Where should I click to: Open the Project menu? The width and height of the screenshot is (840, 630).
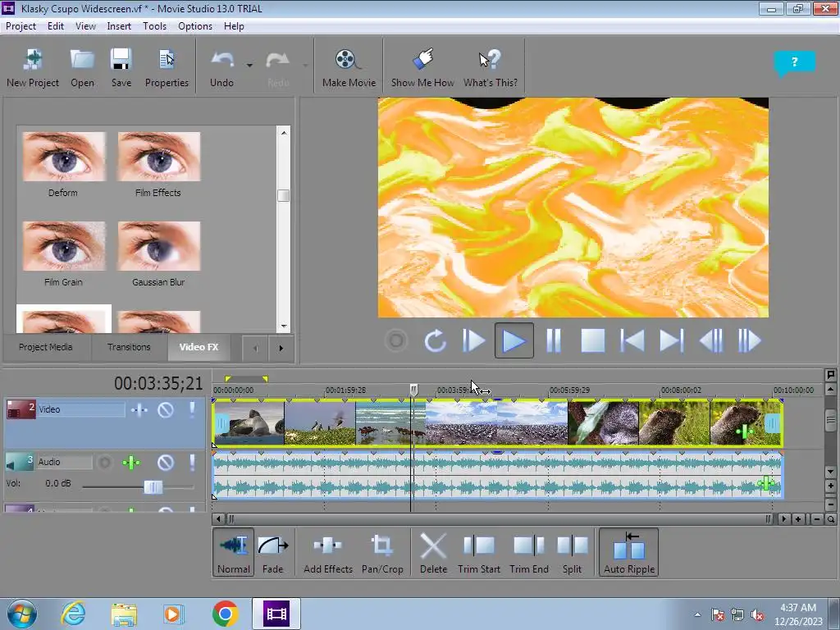coord(21,26)
